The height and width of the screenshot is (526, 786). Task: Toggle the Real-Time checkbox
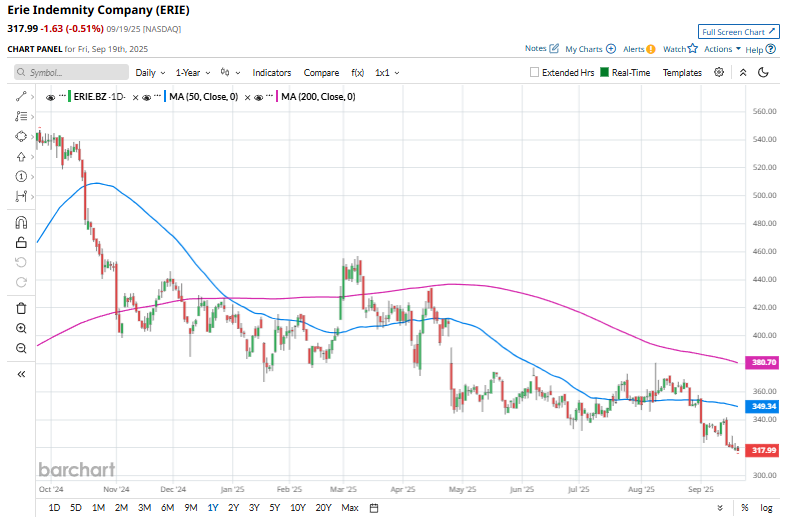[605, 73]
